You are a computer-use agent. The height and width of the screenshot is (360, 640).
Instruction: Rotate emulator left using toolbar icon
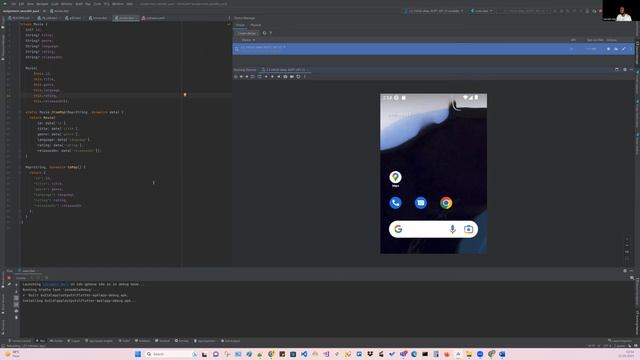pos(252,76)
